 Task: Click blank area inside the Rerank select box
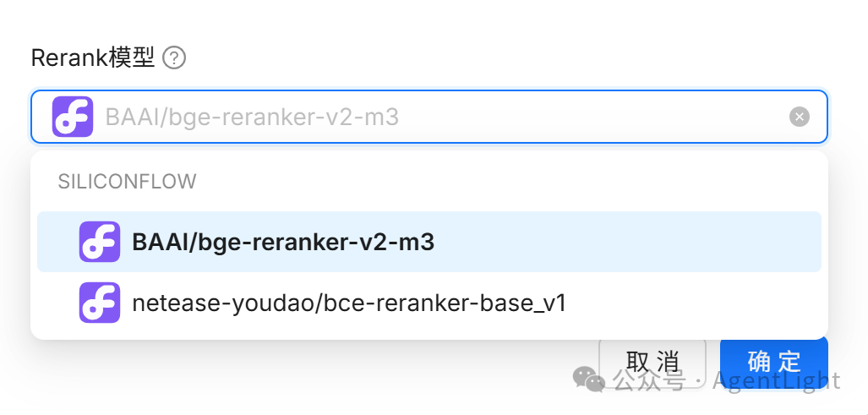[592, 117]
